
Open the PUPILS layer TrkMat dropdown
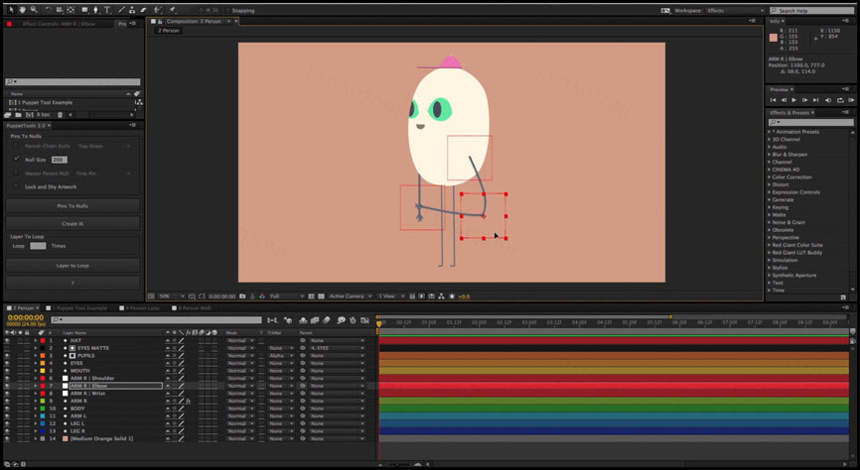click(279, 355)
